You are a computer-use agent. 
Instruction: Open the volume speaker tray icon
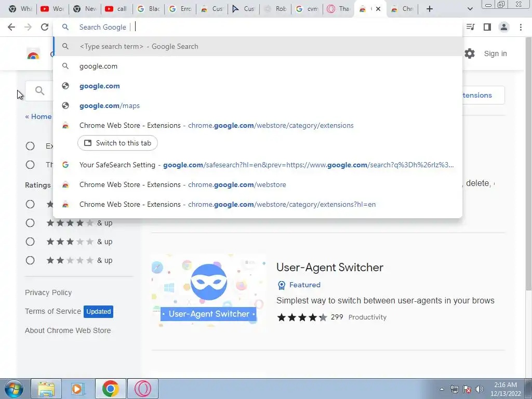tap(480, 389)
